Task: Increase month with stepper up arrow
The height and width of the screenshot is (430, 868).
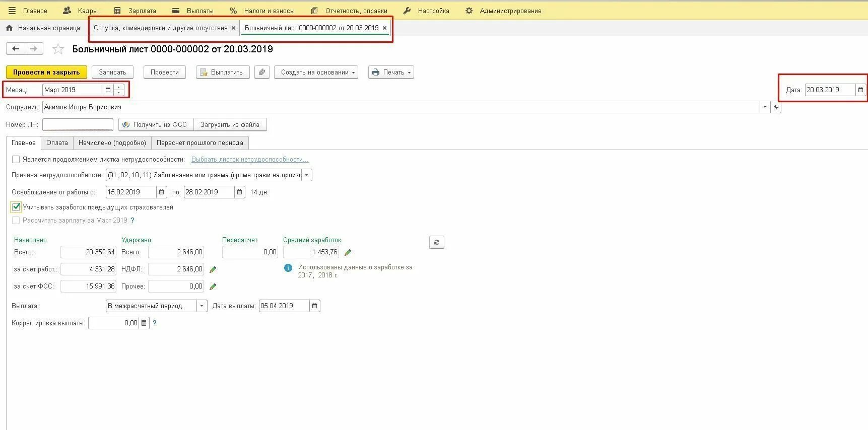Action: pyautogui.click(x=119, y=87)
